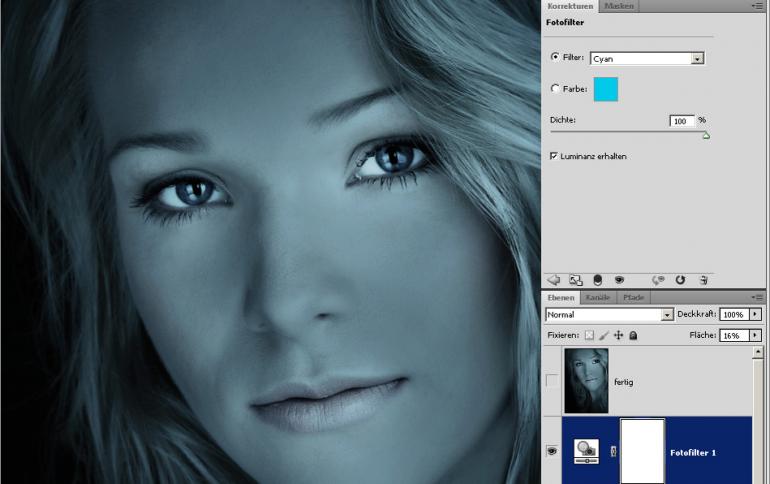Image resolution: width=770 pixels, height=484 pixels.
Task: Switch to the Korrekturen tab
Action: [570, 6]
